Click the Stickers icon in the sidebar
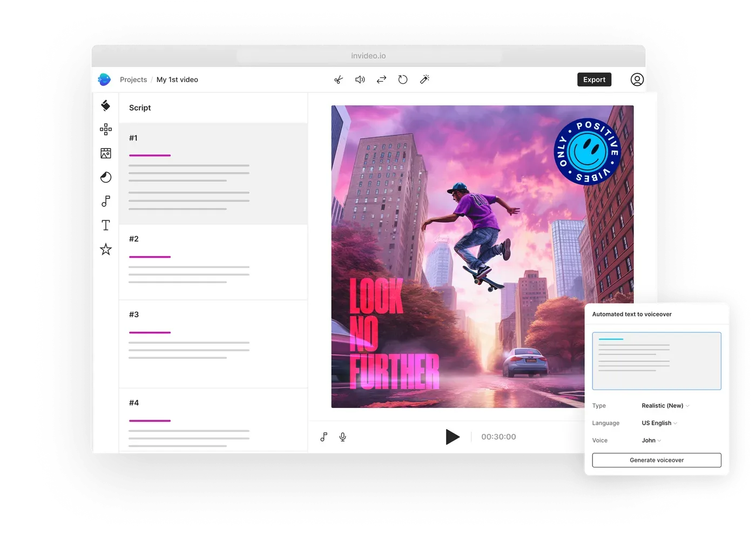Screen dimensions: 756x536 pos(106,130)
